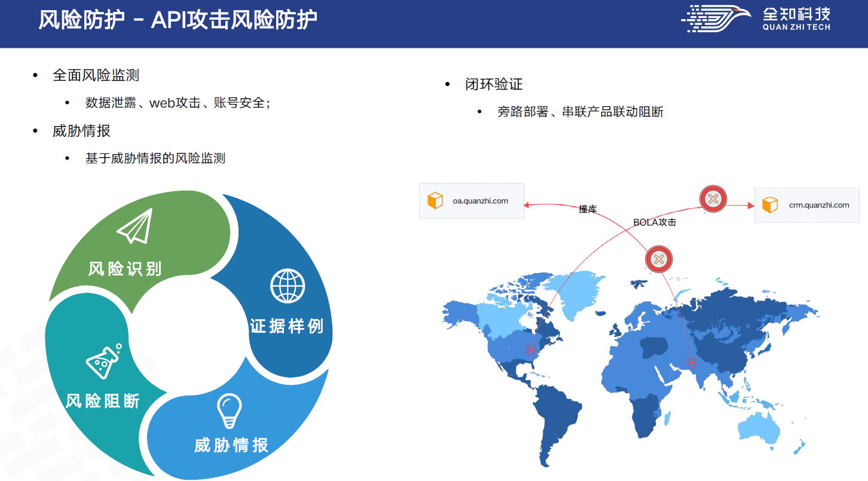Click the teal 风险阻断 segment label
This screenshot has width=868, height=481.
pyautogui.click(x=103, y=401)
